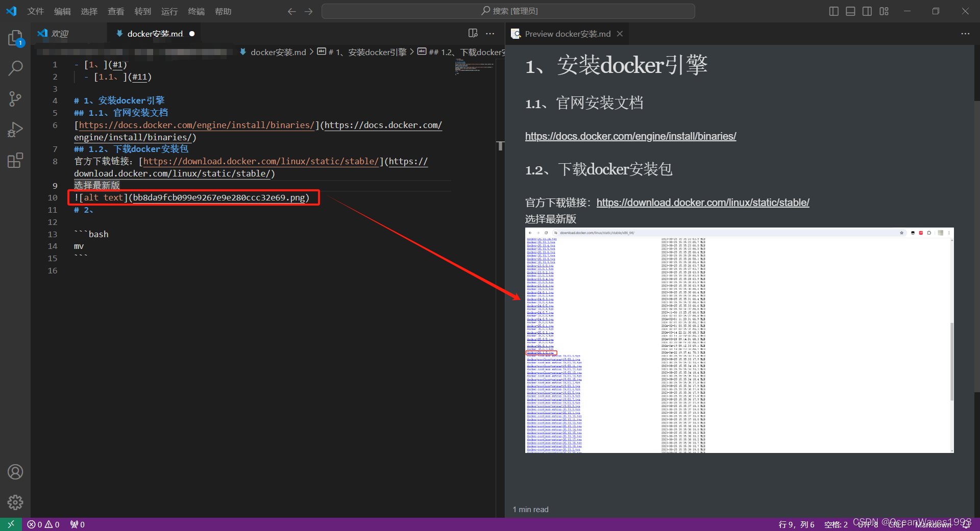Open the Explorer view in activity bar
The width and height of the screenshot is (980, 531).
point(15,38)
